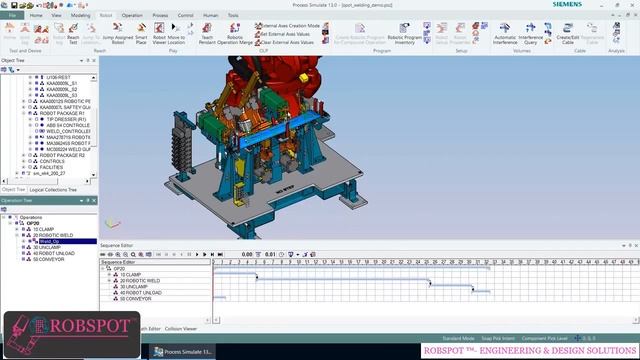Toggle display of ROBOT PACKAGE R2
640x360 pixels.
coord(30,156)
